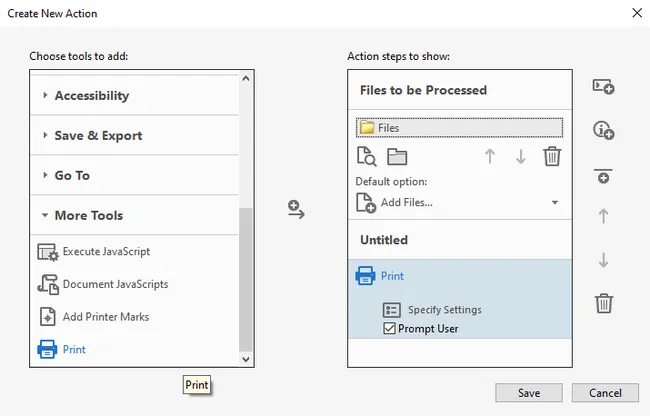
Task: Expand the Accessibility category
Action: [x=45, y=95]
